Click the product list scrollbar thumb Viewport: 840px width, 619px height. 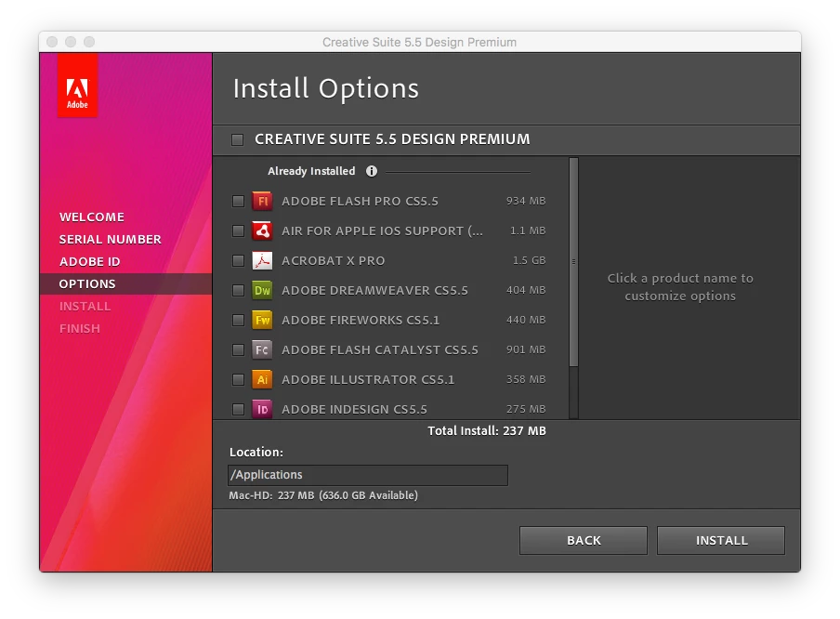click(573, 263)
